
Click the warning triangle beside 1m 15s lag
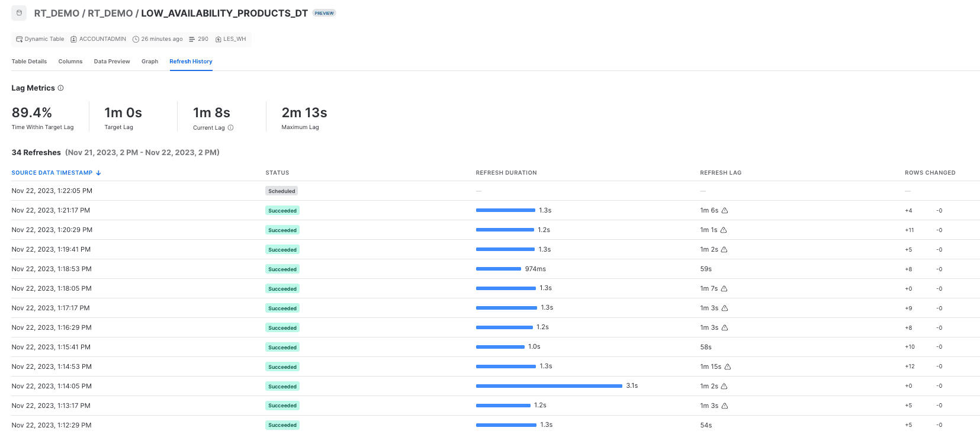coord(728,367)
